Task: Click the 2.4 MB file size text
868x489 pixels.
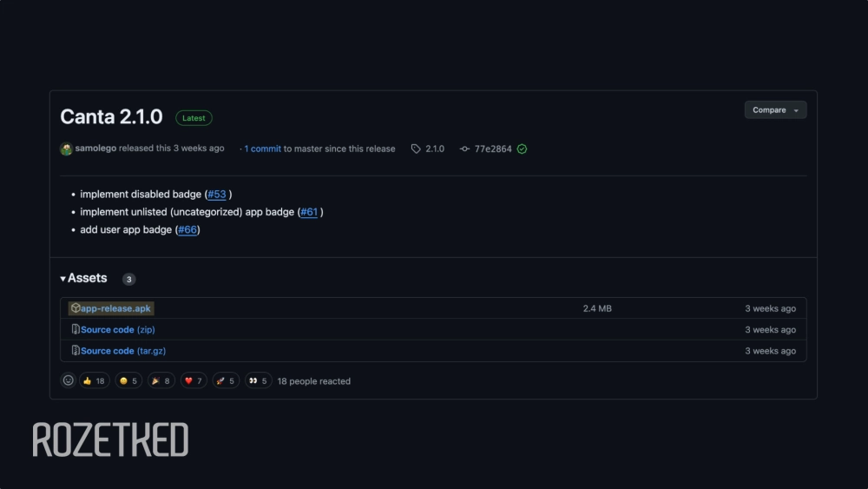Action: (x=597, y=308)
